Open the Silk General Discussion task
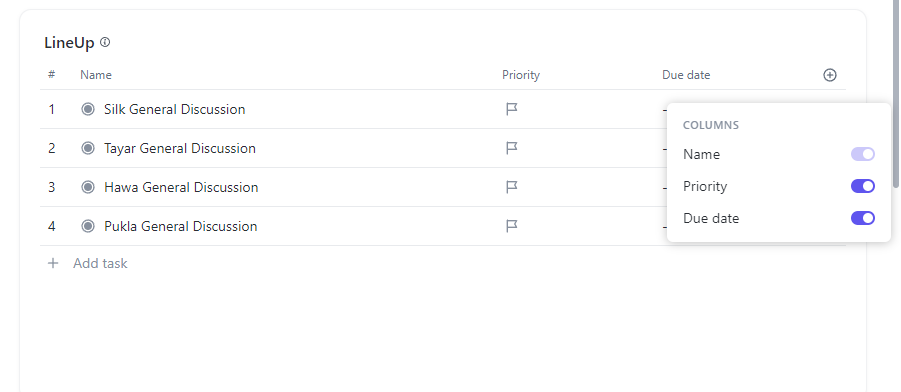Viewport: 901px width, 392px height. tap(175, 109)
